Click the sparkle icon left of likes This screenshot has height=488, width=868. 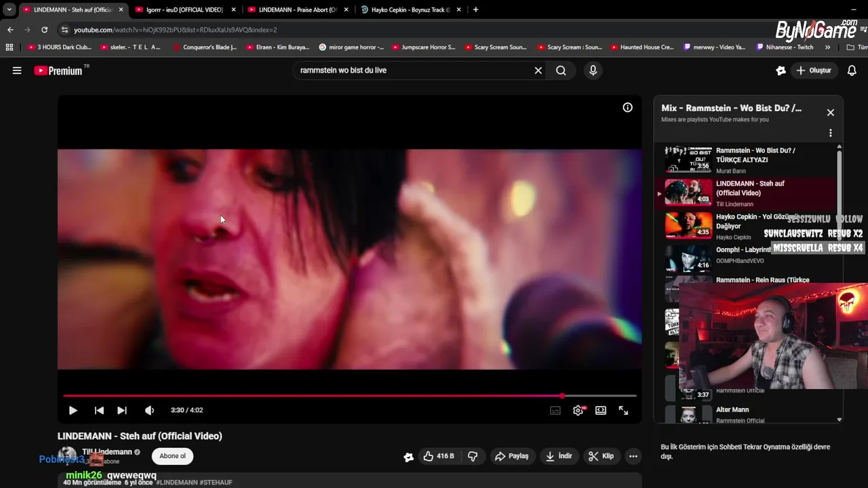[x=408, y=457]
